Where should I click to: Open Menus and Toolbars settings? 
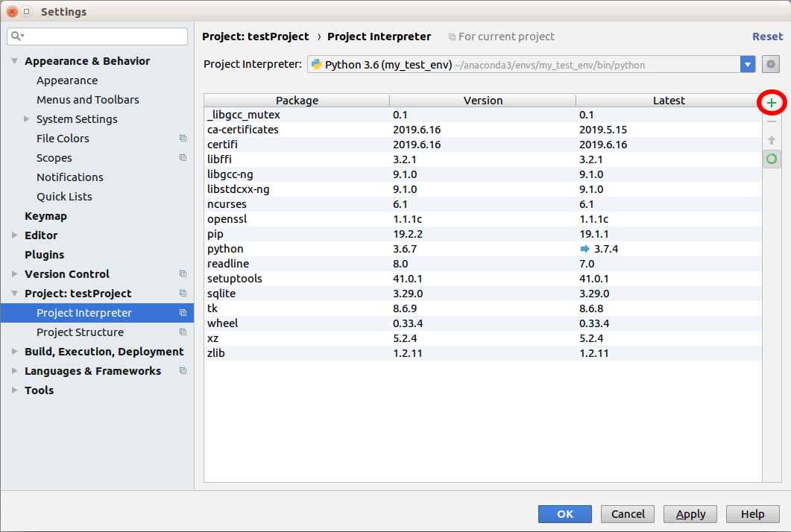(x=88, y=100)
